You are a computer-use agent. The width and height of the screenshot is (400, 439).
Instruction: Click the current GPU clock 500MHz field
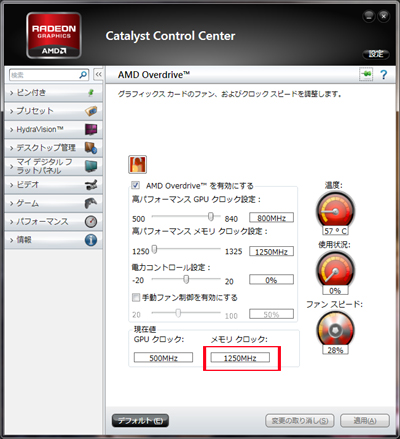tap(163, 358)
